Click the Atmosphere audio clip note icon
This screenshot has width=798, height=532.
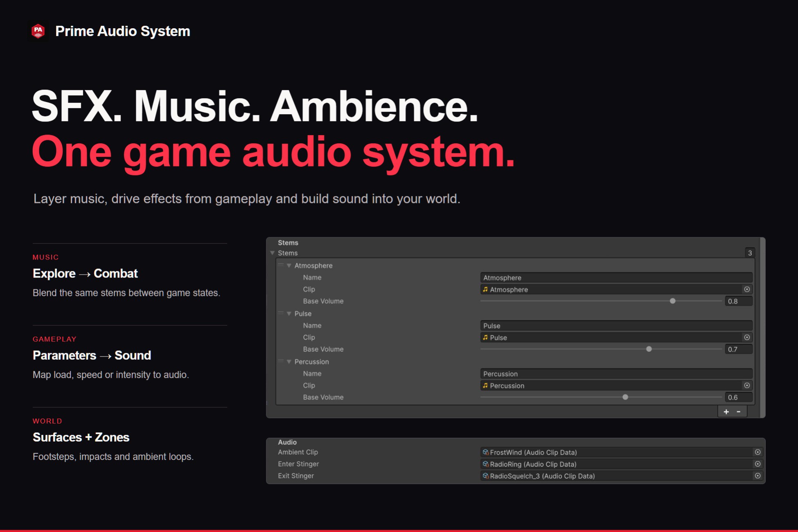[485, 289]
